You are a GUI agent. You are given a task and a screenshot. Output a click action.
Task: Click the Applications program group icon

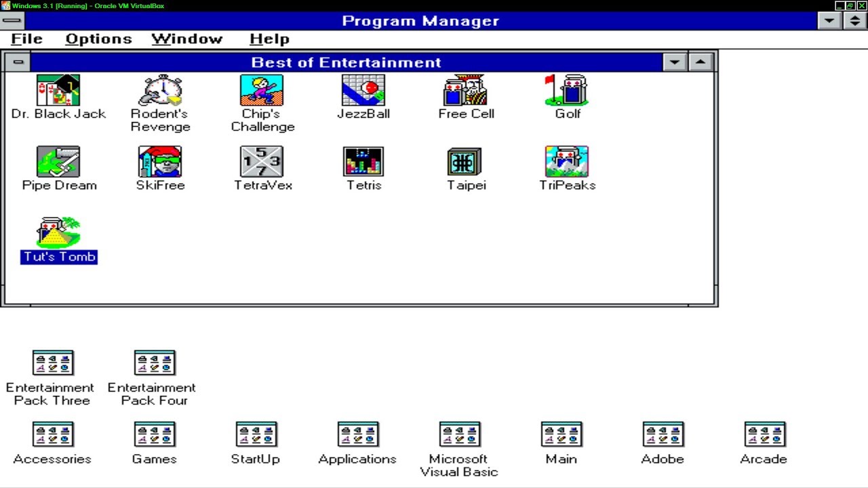click(358, 434)
